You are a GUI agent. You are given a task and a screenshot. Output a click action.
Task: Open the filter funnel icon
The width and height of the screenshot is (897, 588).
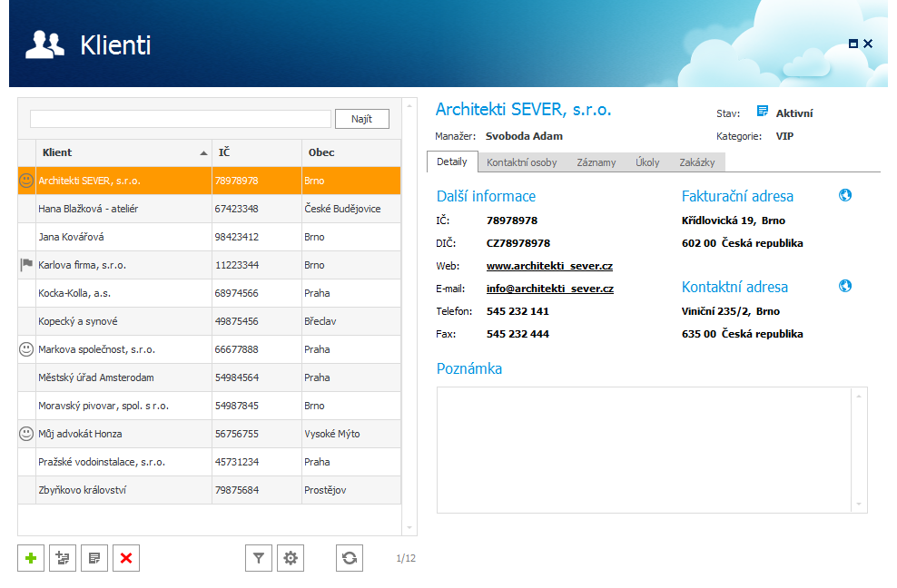[259, 558]
